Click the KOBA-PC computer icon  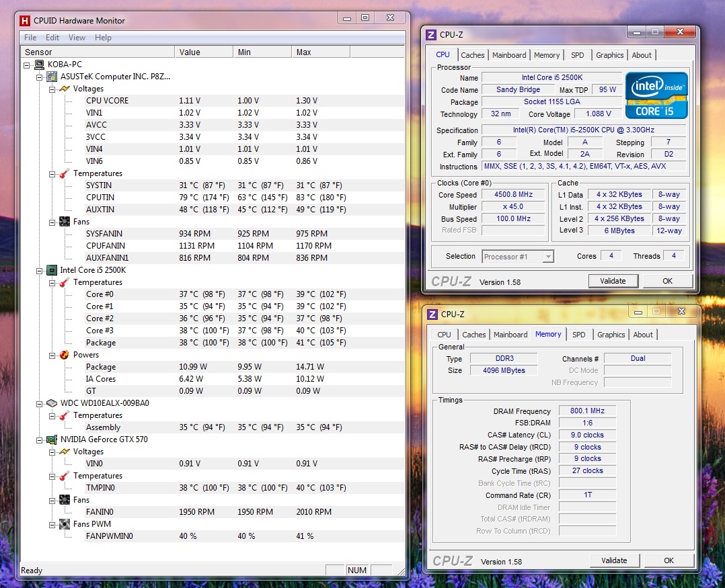[40, 65]
